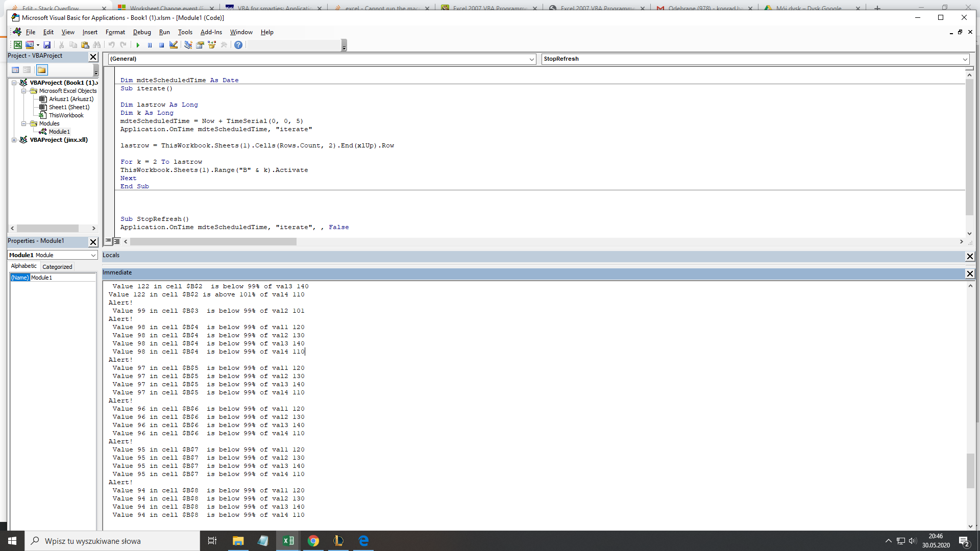Select Module1 in the project tree

coord(59,132)
